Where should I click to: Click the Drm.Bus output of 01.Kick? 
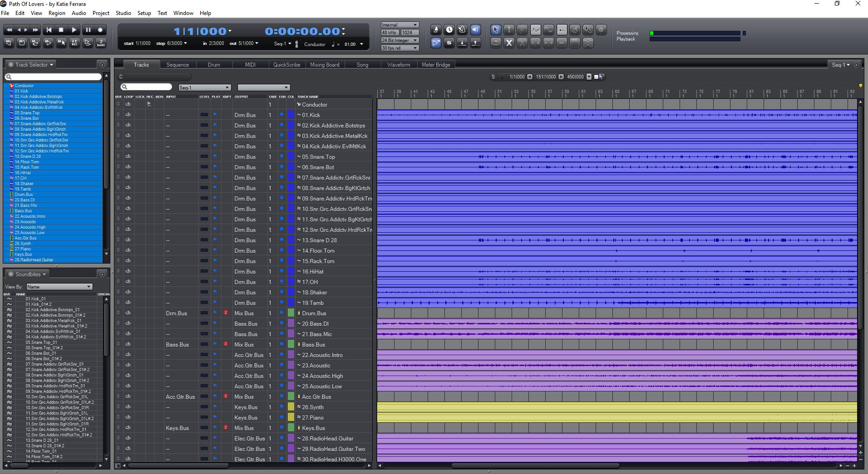[x=245, y=115]
